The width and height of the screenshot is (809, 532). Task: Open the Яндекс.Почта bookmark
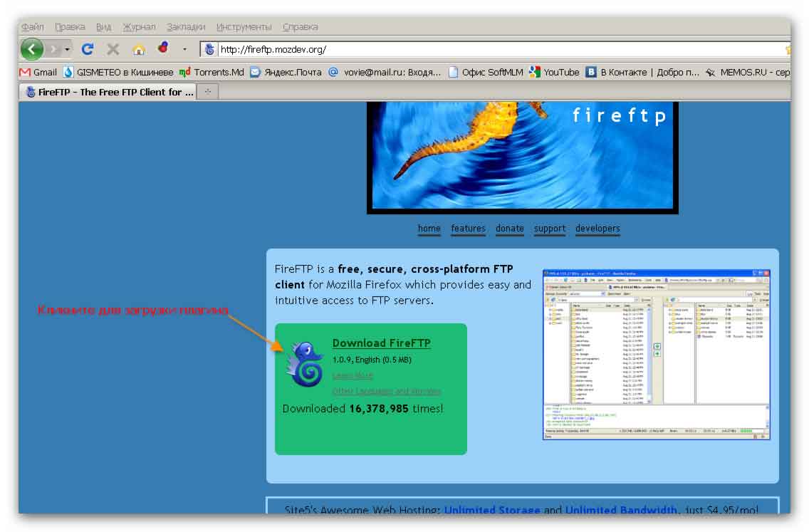286,72
